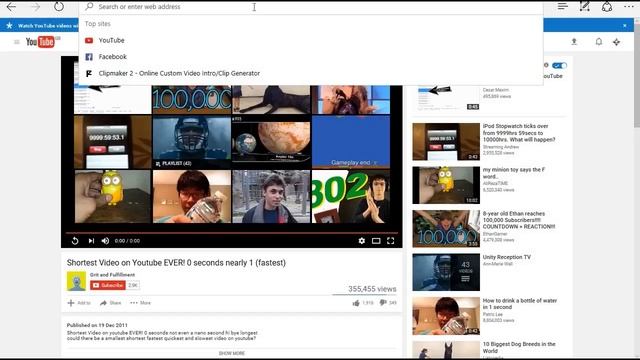This screenshot has height=360, width=640.
Task: Click the channel avatar under the video
Action: 76,281
